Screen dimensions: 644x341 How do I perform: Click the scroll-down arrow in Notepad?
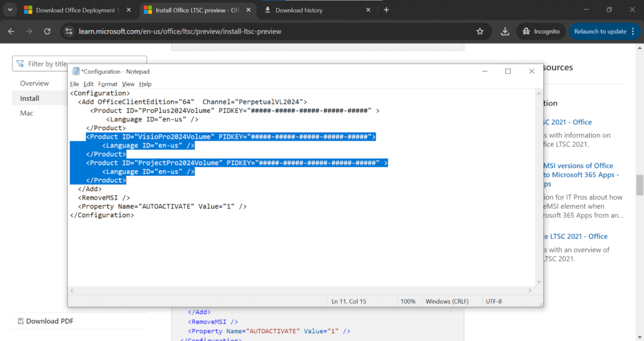(539, 282)
